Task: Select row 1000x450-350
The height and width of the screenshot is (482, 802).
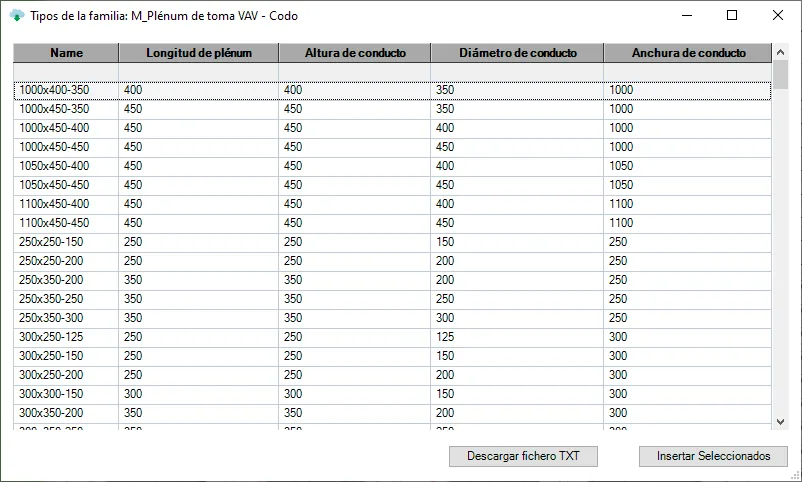Action: [392, 109]
